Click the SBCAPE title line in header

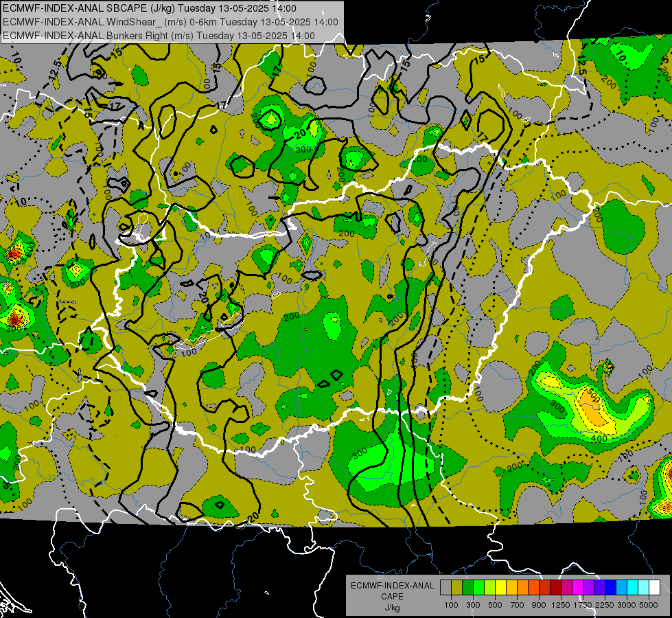(x=149, y=8)
